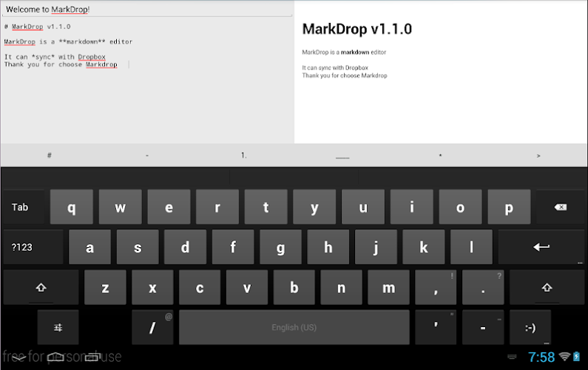Tap the recent apps navigation button
588x370 pixels.
(92, 357)
